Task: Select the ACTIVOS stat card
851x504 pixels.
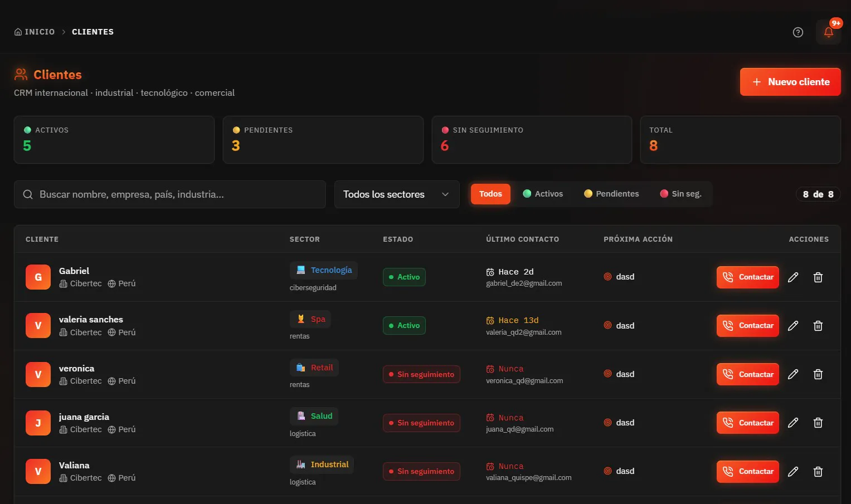Action: [x=114, y=140]
